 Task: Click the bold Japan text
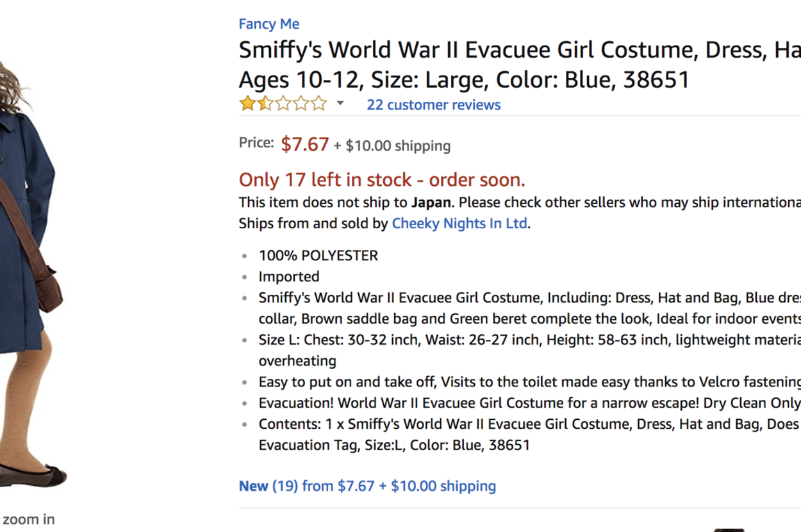[x=431, y=203]
